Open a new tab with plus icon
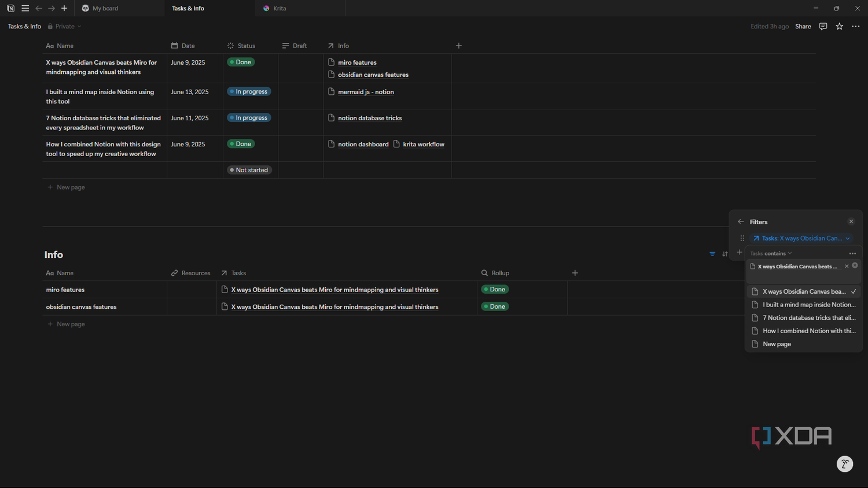Screen dimensions: 868x488 point(64,8)
